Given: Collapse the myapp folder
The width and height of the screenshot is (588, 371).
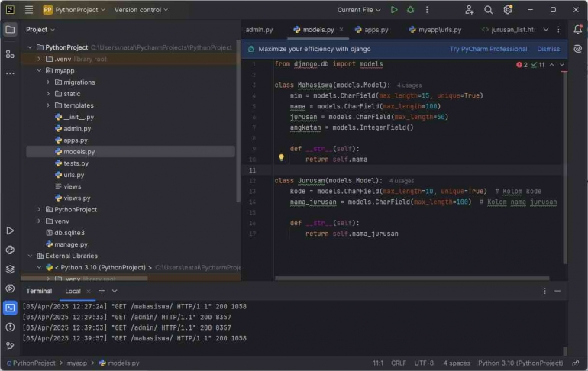Looking at the screenshot, I should [39, 71].
